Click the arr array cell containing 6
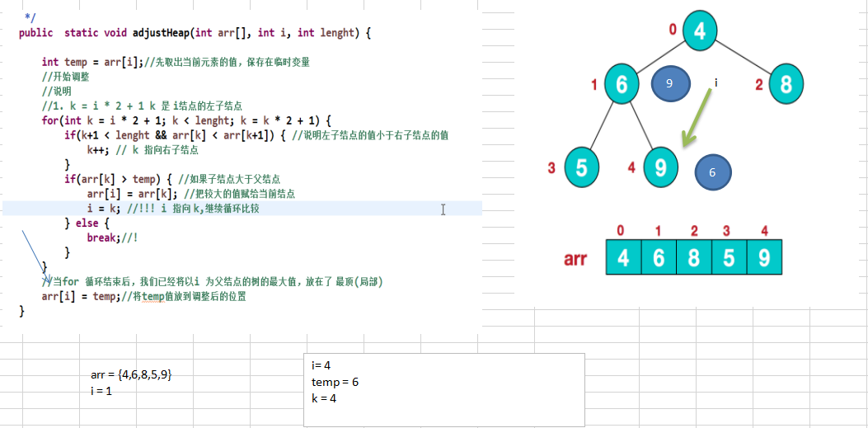The width and height of the screenshot is (868, 428). click(659, 257)
